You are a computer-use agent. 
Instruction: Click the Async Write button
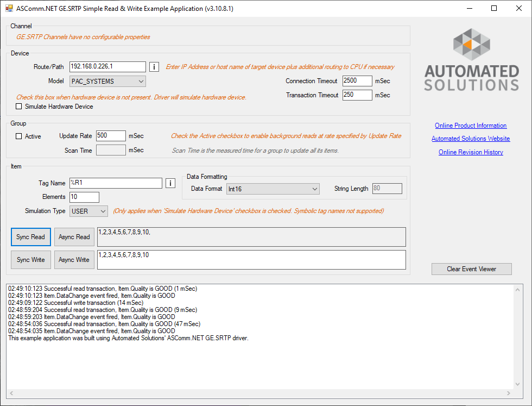[74, 260]
